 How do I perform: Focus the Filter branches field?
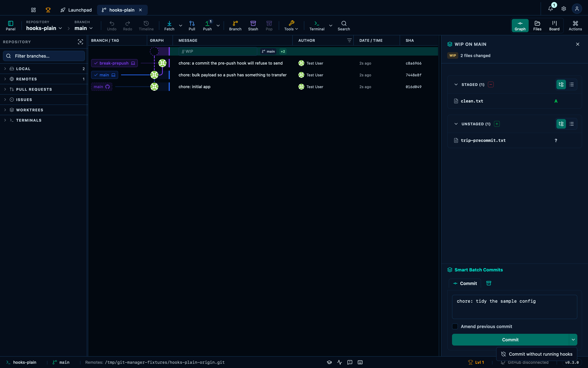click(44, 56)
